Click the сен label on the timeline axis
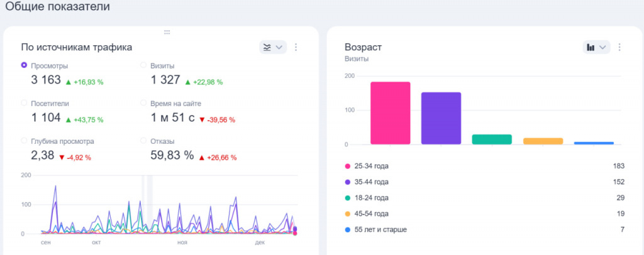 (x=45, y=242)
